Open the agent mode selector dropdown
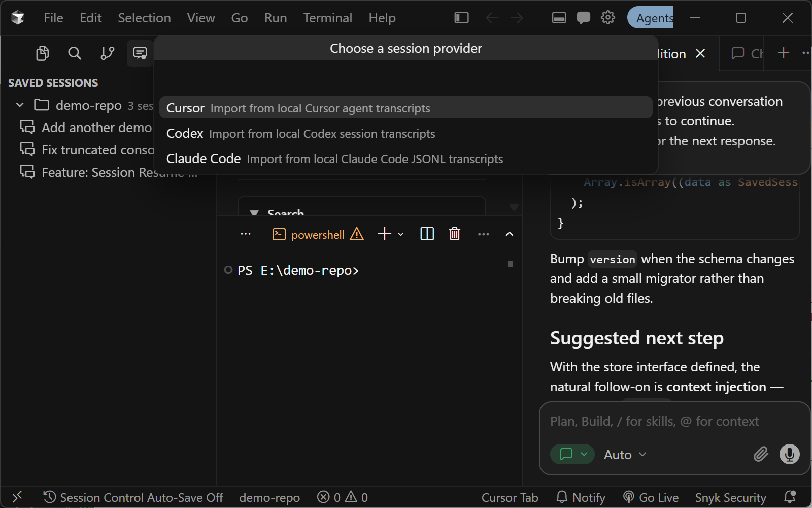The width and height of the screenshot is (812, 508). pyautogui.click(x=572, y=454)
